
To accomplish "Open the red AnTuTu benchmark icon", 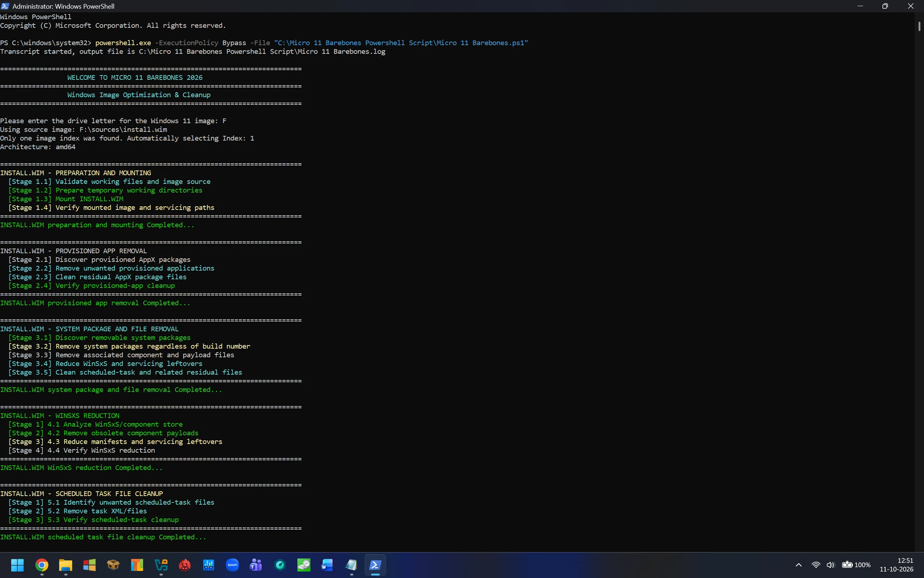I will point(185,565).
